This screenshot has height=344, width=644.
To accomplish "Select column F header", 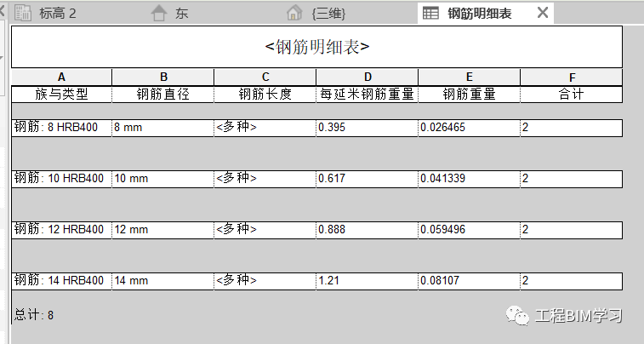I will [x=572, y=77].
